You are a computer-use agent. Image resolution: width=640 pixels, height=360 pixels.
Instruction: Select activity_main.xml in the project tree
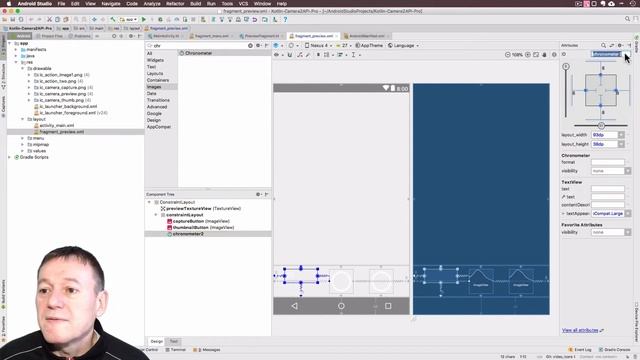(57, 125)
